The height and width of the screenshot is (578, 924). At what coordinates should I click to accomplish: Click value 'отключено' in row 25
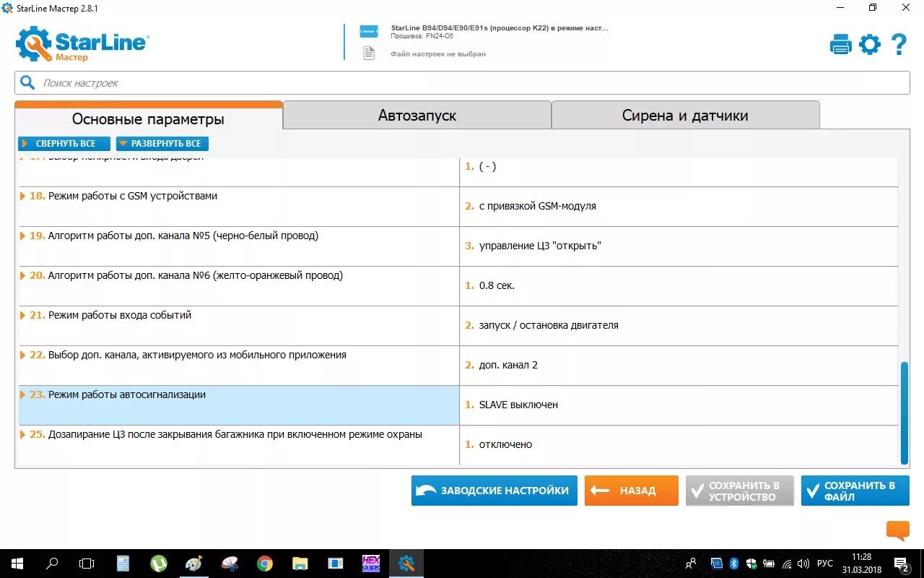505,444
